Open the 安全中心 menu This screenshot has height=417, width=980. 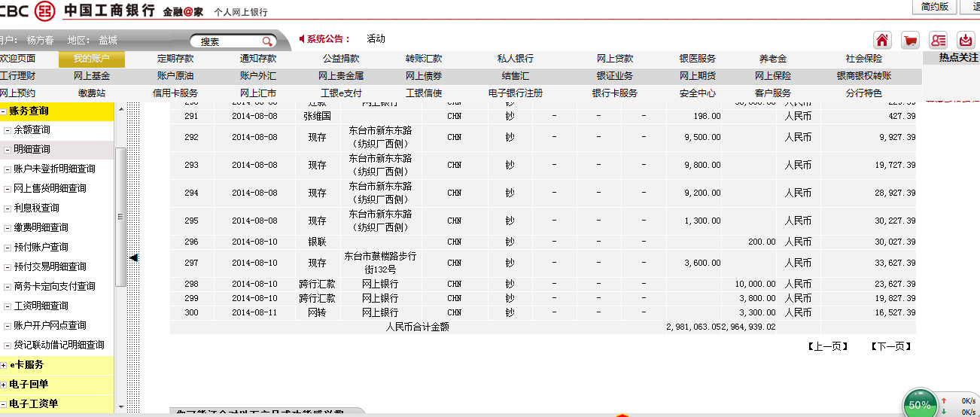tap(698, 93)
